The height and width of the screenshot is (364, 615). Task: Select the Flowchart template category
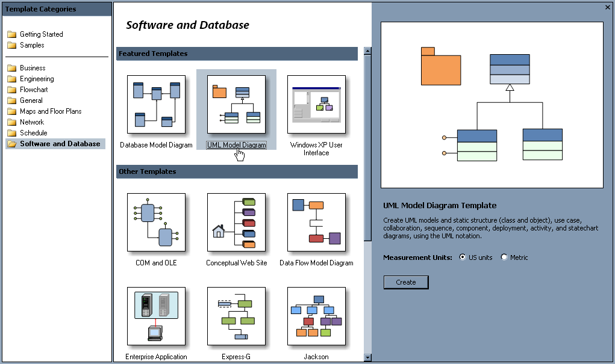pyautogui.click(x=33, y=90)
